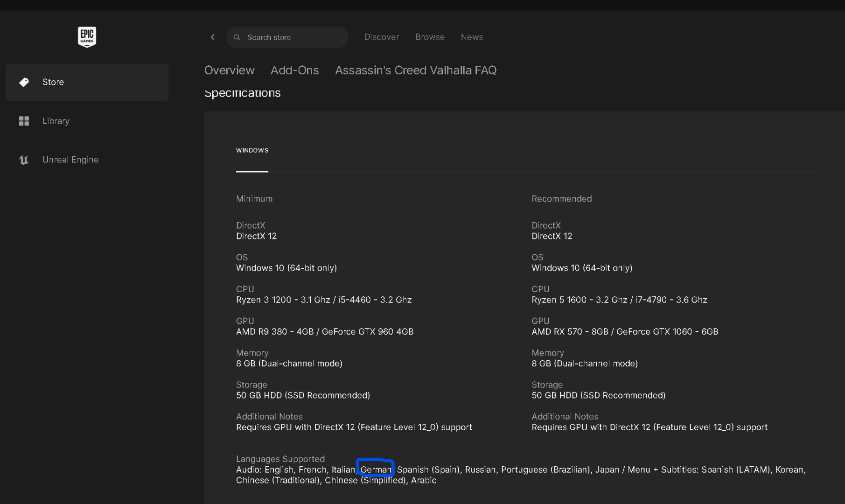Open Store in the sidebar
The width and height of the screenshot is (845, 504).
pyautogui.click(x=53, y=82)
